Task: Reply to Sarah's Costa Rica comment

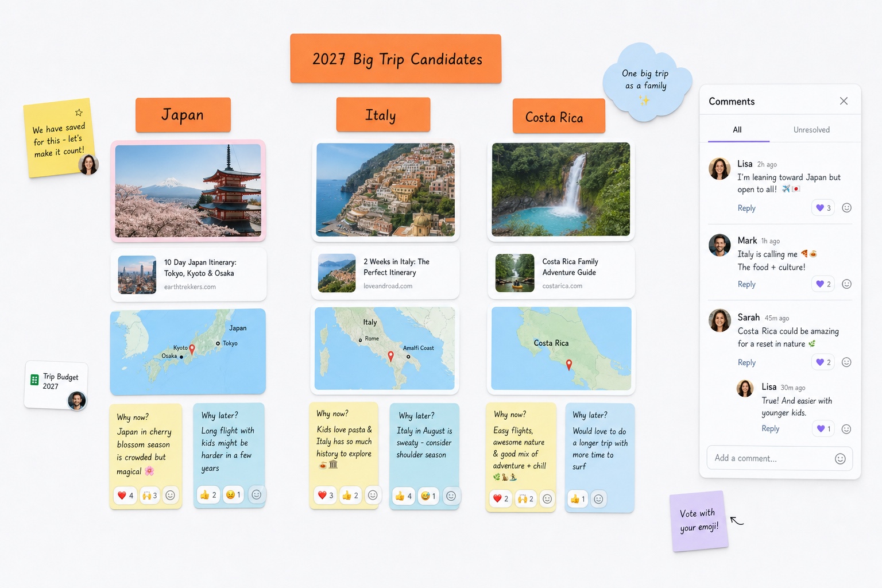Action: coord(746,362)
